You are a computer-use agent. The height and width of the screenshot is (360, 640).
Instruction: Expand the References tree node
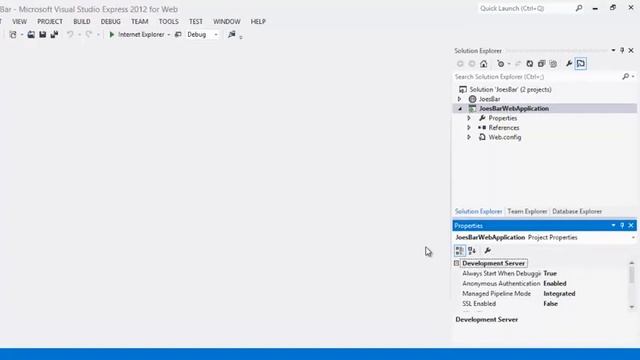point(469,128)
